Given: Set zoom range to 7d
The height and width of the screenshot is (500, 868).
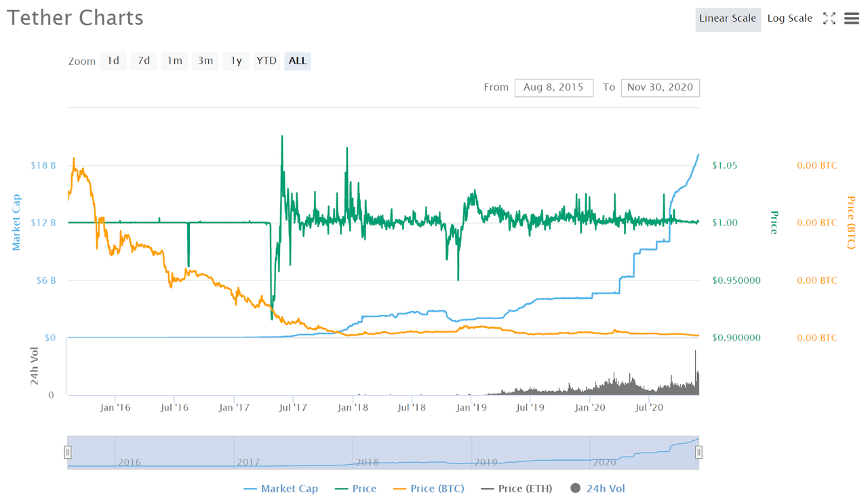Looking at the screenshot, I should pyautogui.click(x=144, y=60).
